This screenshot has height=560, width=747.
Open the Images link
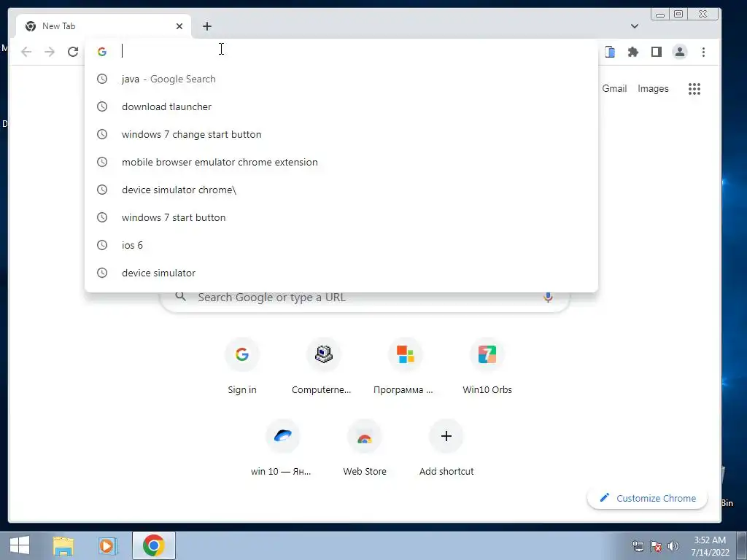pos(653,88)
